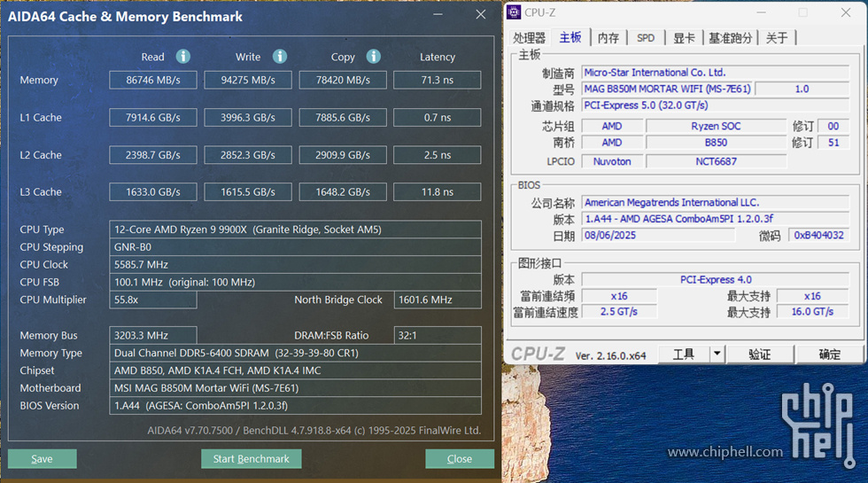Click CPU-Z southbridge value B850
The image size is (868, 483).
point(716,143)
